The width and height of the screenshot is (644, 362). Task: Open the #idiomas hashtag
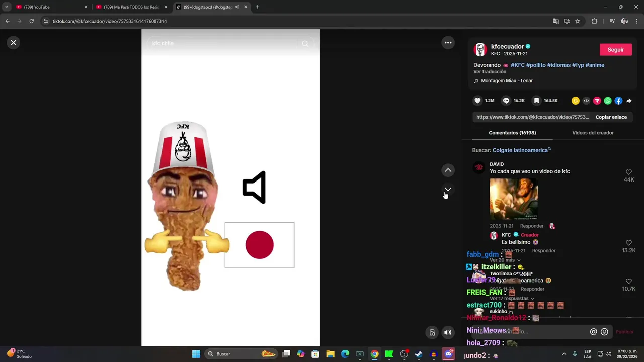(x=559, y=65)
